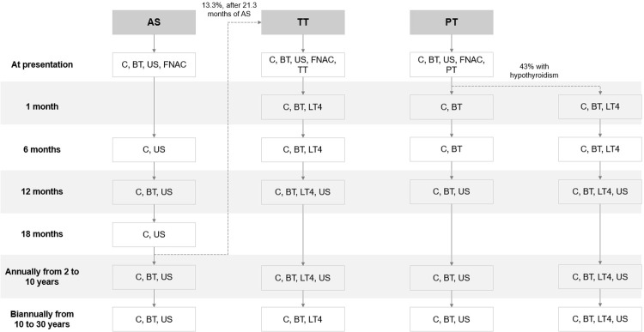Click the 'C, BT, US, FNAC, TT' box
644x332 pixels.
pyautogui.click(x=303, y=64)
